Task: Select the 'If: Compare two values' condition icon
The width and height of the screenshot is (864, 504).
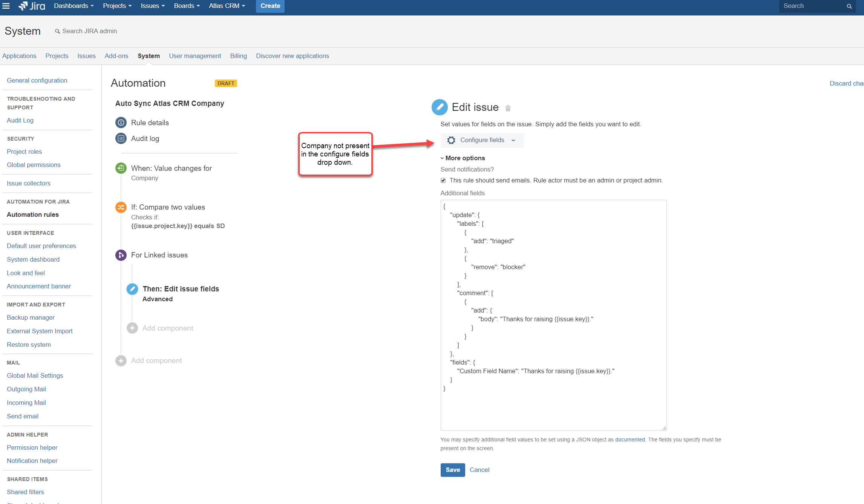Action: pyautogui.click(x=121, y=207)
